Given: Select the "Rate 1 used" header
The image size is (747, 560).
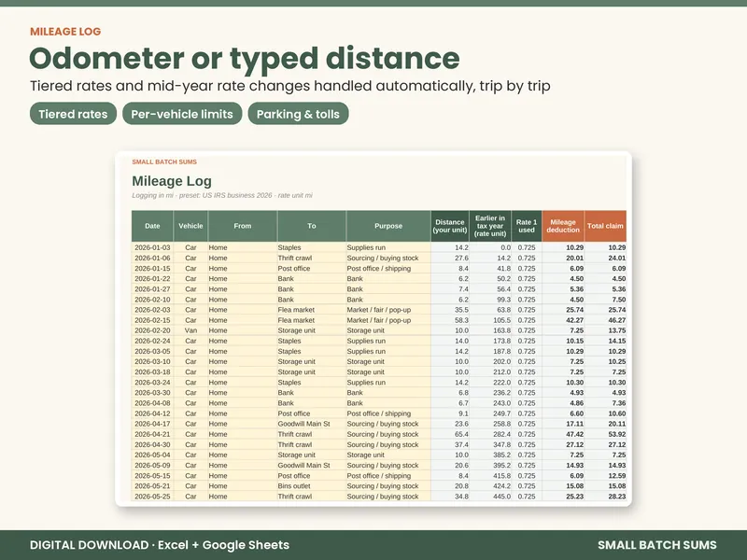Looking at the screenshot, I should point(527,226).
